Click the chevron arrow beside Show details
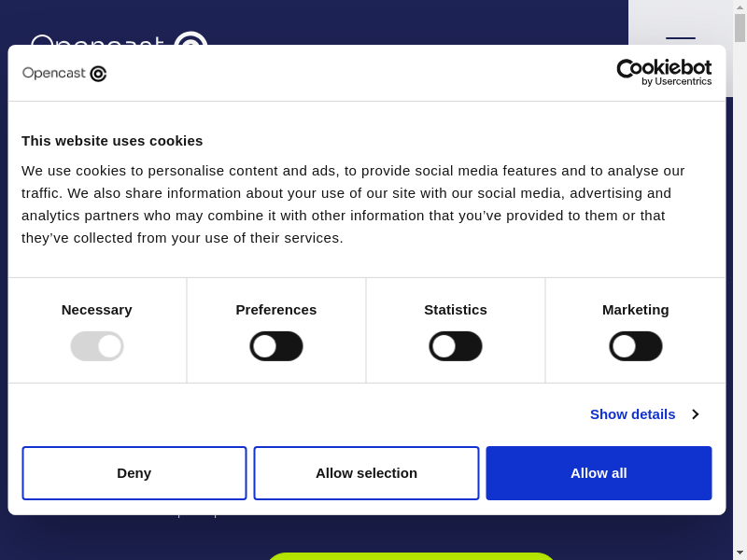This screenshot has width=747, height=560. pos(695,414)
